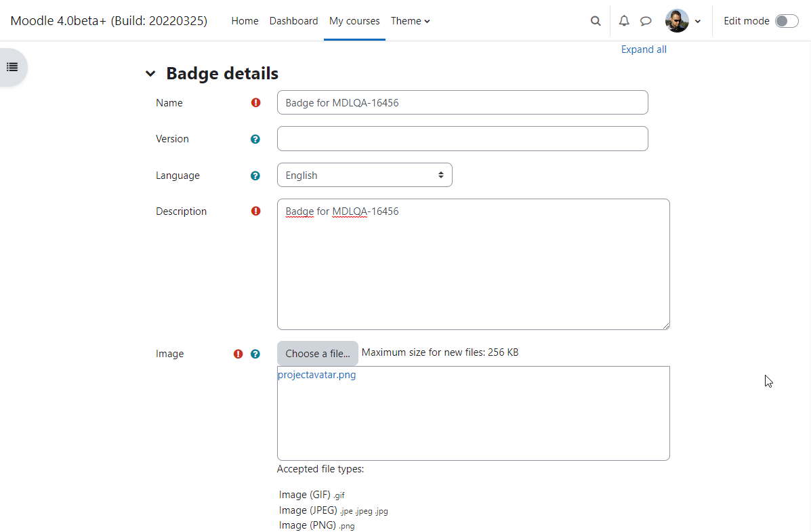Open the projectavatar.png file link

tap(316, 375)
